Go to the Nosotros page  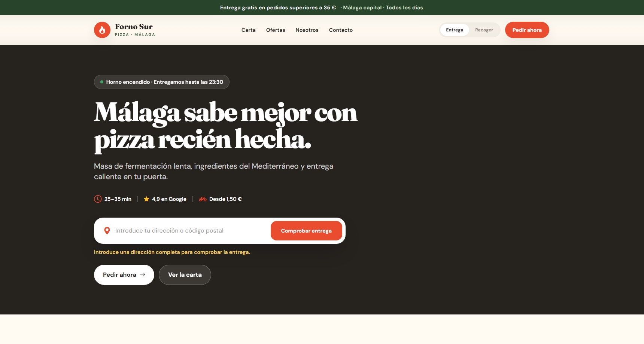click(x=307, y=30)
